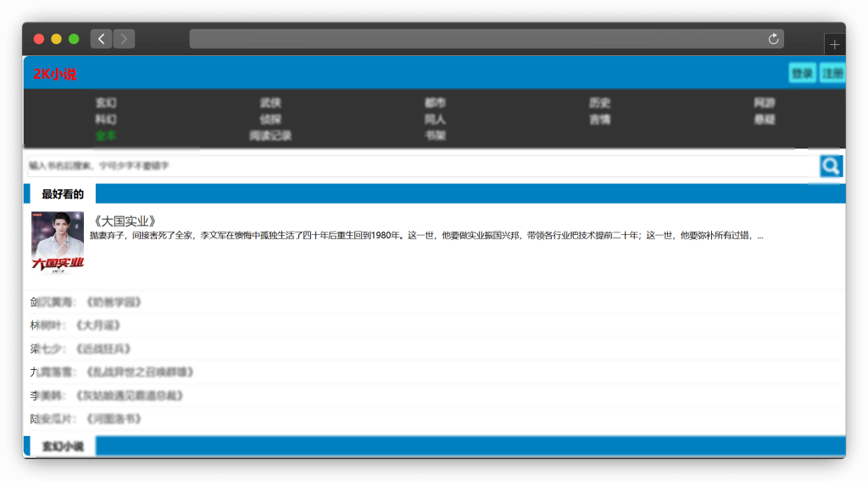The height and width of the screenshot is (481, 868).
Task: Click the 2K小说 site logo
Action: tap(55, 74)
